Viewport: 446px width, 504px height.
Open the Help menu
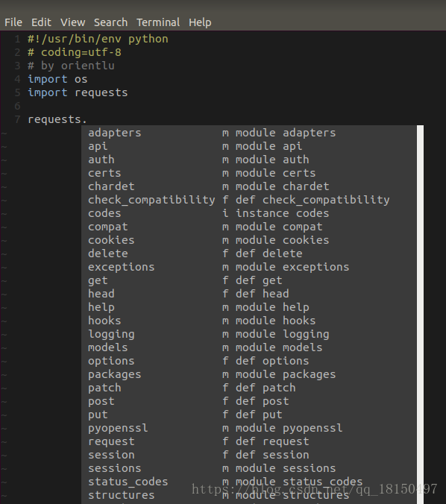click(x=200, y=22)
